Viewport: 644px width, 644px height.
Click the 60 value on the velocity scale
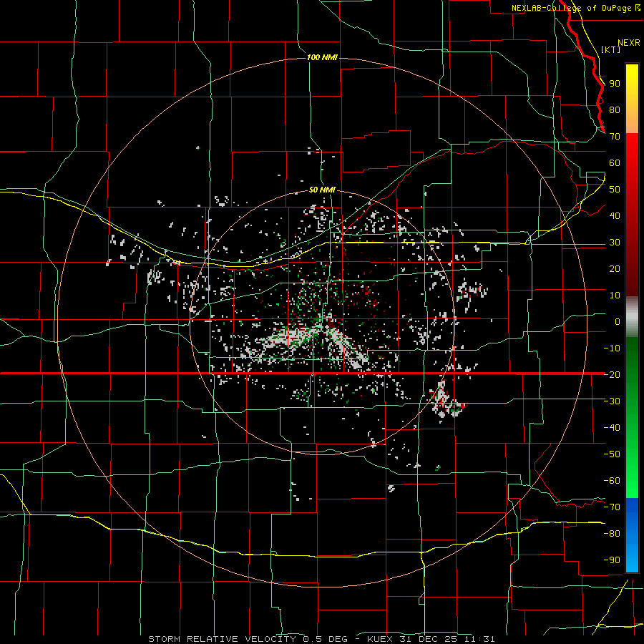click(615, 162)
